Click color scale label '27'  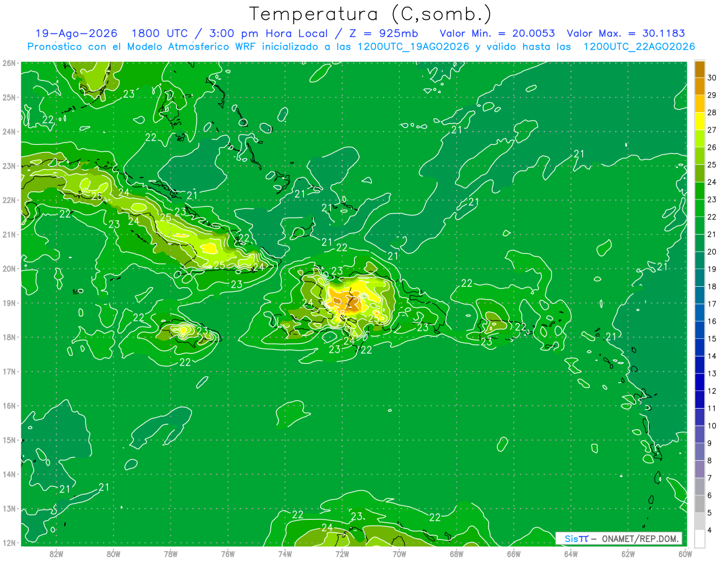712,130
